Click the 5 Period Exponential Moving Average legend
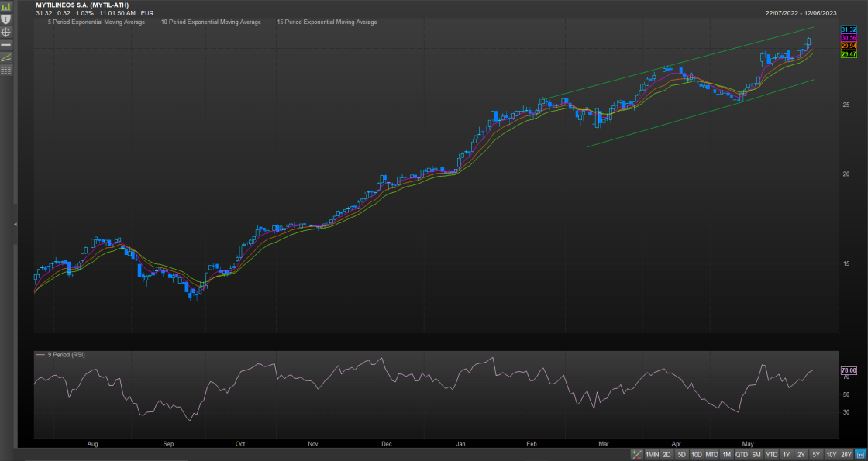 (95, 22)
